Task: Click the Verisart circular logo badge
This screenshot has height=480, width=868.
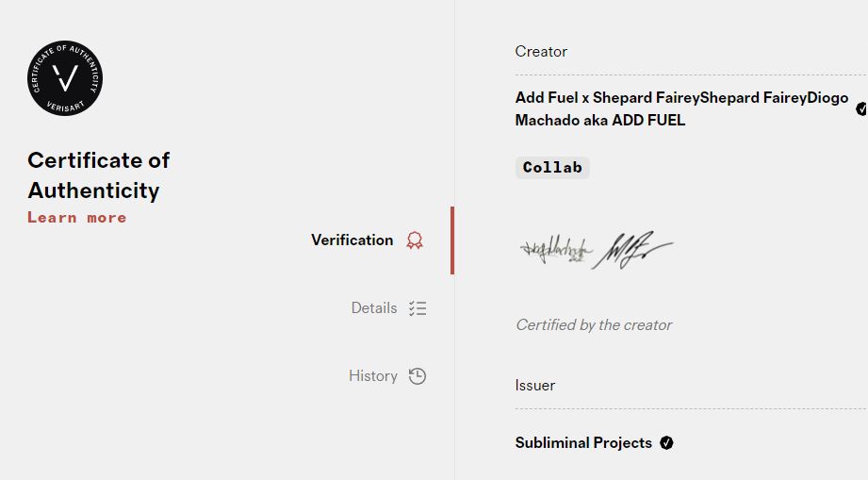Action: pos(65,79)
